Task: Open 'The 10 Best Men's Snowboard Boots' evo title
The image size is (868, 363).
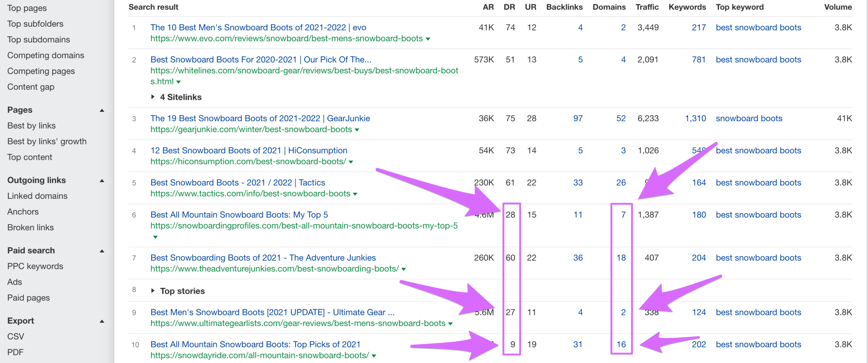Action: point(258,27)
